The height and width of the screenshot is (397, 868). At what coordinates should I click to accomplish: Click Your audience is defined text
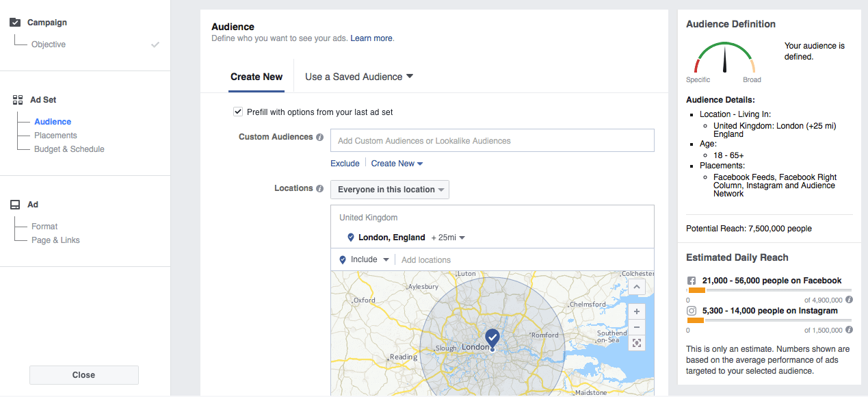[x=815, y=51]
